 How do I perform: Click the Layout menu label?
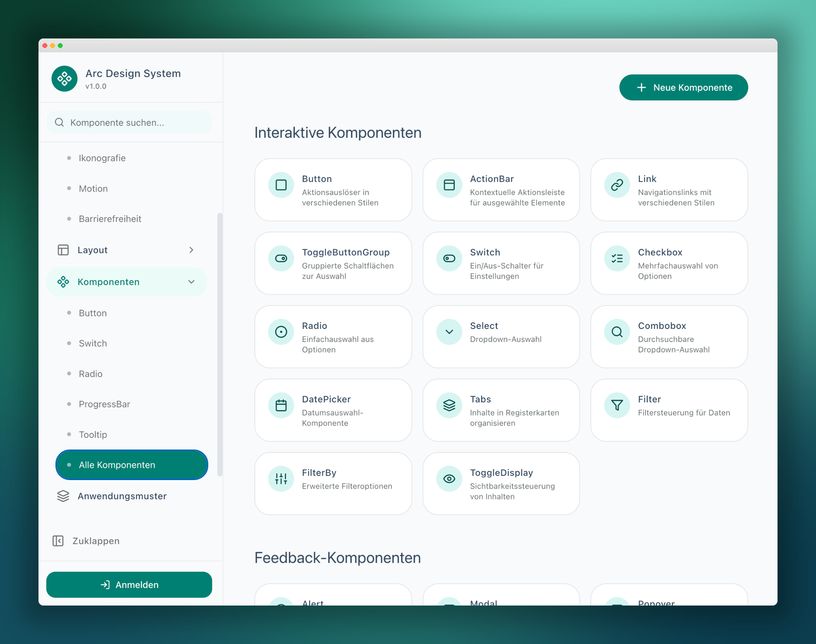(92, 250)
